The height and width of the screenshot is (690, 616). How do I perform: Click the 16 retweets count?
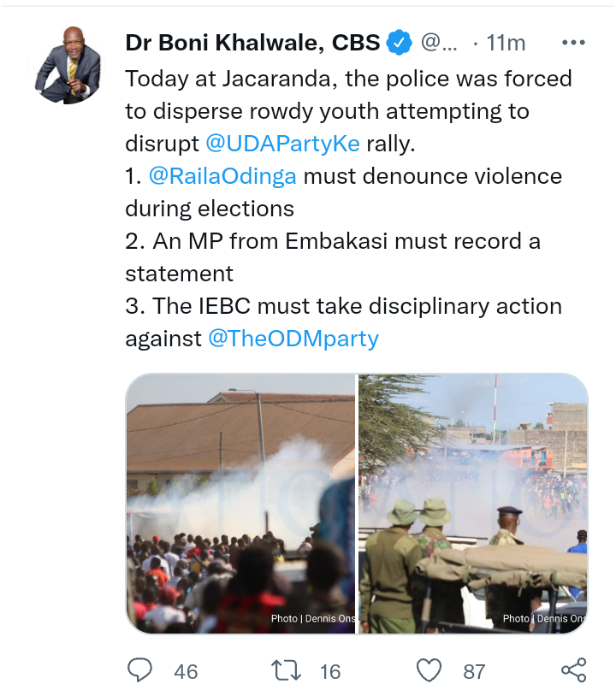(x=330, y=671)
